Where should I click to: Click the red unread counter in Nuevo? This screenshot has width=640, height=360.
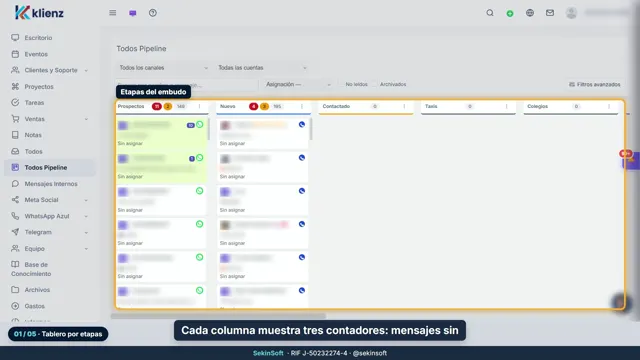coord(253,106)
